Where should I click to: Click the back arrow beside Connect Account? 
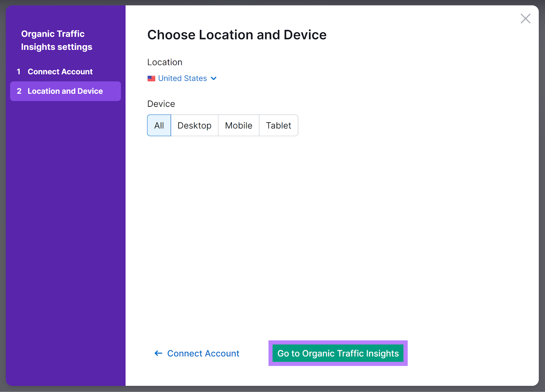(158, 353)
